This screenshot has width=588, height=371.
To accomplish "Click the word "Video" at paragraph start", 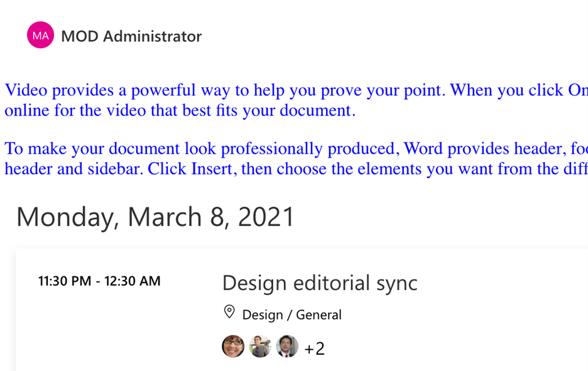I will [26, 90].
